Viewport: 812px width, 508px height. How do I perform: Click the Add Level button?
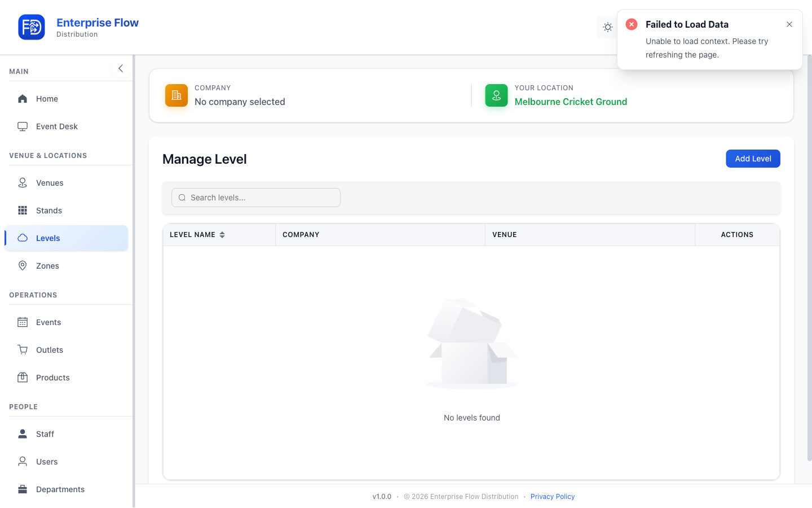point(753,159)
